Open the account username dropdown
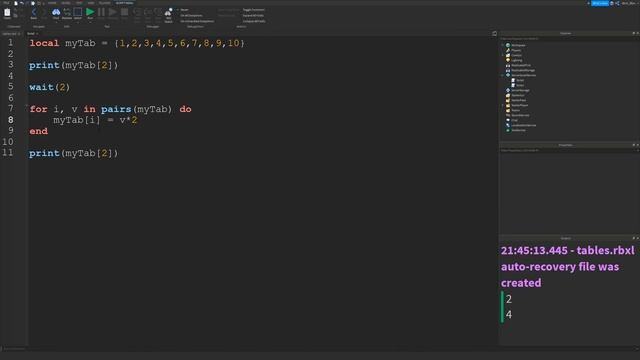640x360 pixels. [629, 3]
